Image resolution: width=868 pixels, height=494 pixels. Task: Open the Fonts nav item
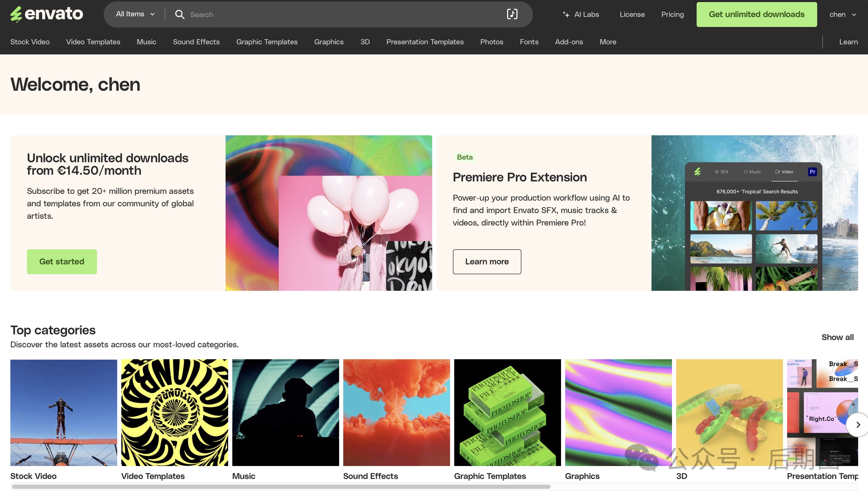click(529, 42)
